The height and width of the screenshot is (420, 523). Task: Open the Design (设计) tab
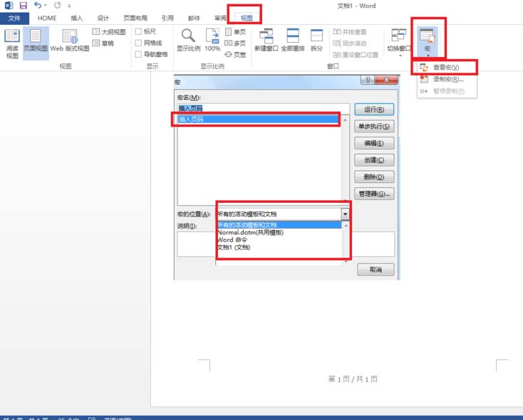(103, 18)
